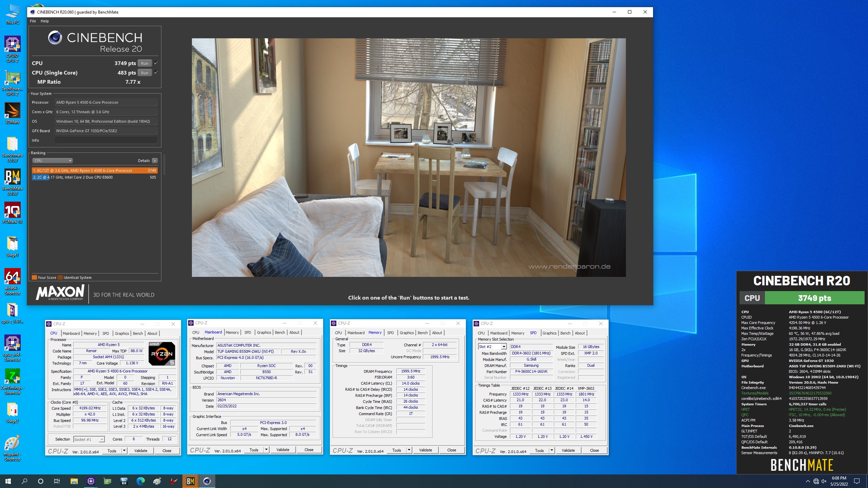Open taskbar Search magnifier
This screenshot has width=868, height=488.
coord(24,481)
